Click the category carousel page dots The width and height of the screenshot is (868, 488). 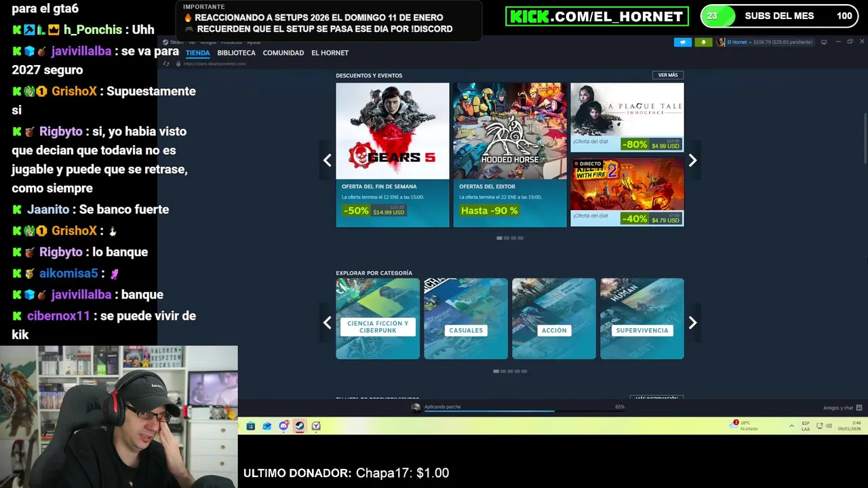click(x=510, y=371)
